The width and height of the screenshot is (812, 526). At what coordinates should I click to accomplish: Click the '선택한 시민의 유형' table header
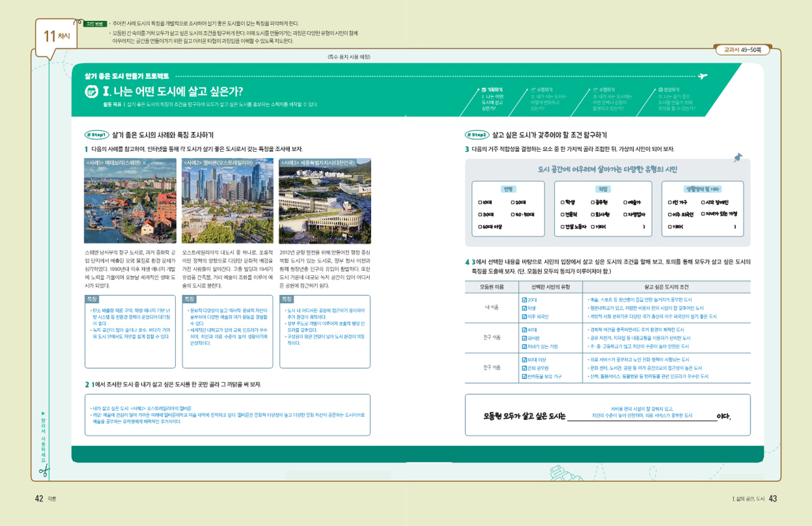[x=551, y=287]
